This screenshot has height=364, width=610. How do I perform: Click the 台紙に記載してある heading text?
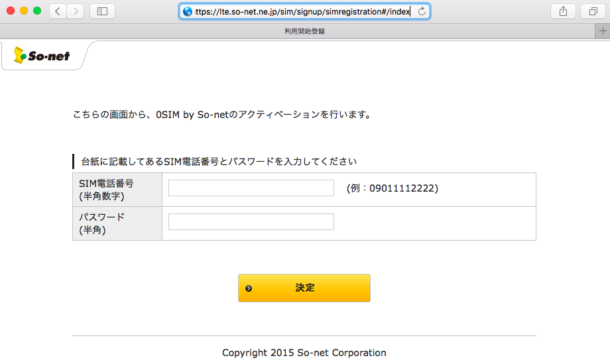(219, 161)
